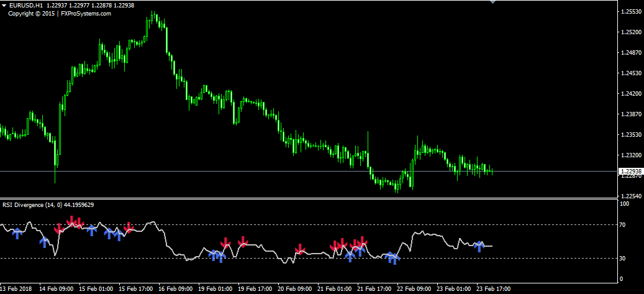Select the 16 Feb 09:00 time label
This screenshot has height=294, width=644.
pyautogui.click(x=176, y=289)
